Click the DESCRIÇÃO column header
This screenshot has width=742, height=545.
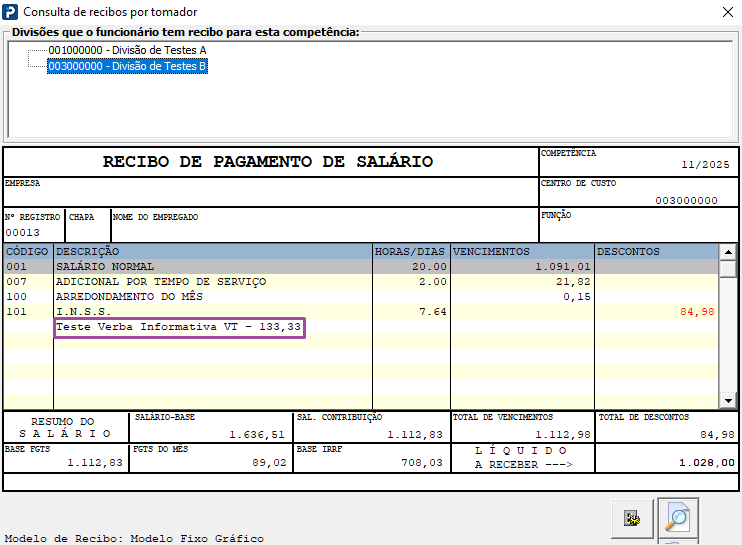pos(213,252)
